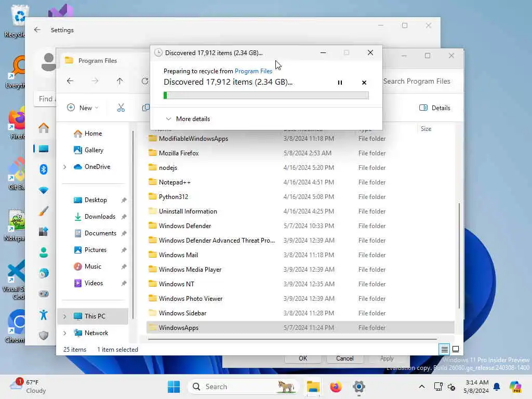This screenshot has width=532, height=399.
Task: Show hidden system tray icons
Action: tap(422, 387)
